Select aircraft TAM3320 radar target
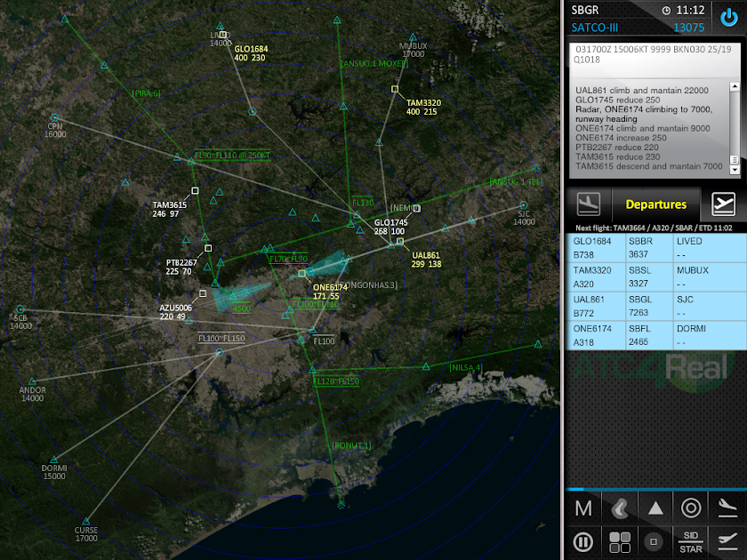The height and width of the screenshot is (560, 747). point(395,89)
